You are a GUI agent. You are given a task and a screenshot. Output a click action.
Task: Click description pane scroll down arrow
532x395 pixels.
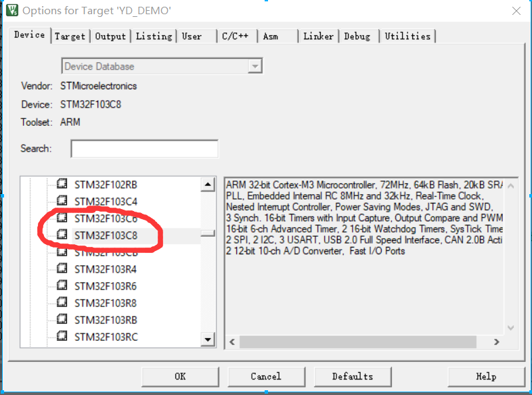point(510,327)
